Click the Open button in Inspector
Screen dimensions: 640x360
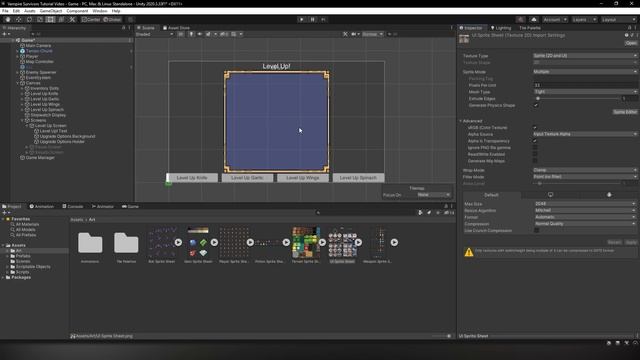point(631,43)
